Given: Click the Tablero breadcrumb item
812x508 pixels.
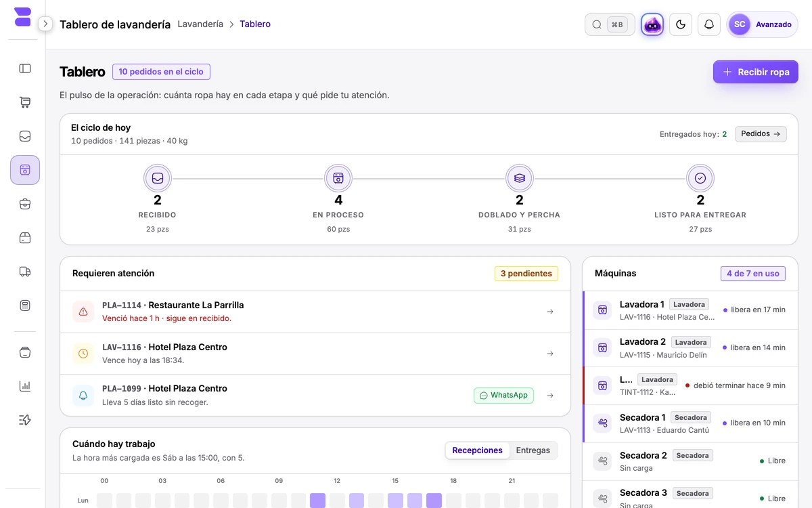Looking at the screenshot, I should 255,24.
